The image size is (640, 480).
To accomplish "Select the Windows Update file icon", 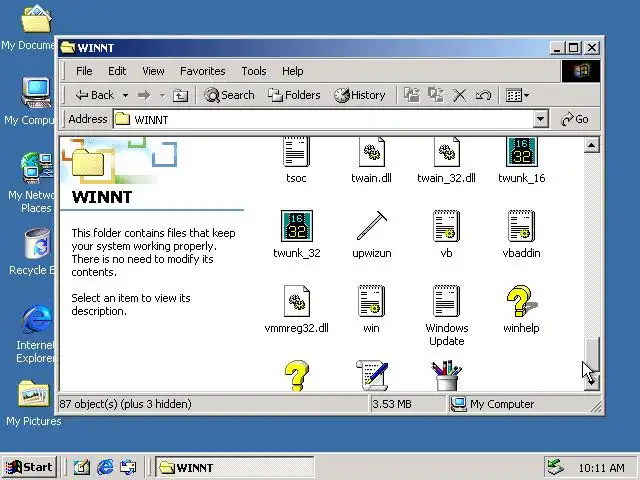I will pos(447,301).
